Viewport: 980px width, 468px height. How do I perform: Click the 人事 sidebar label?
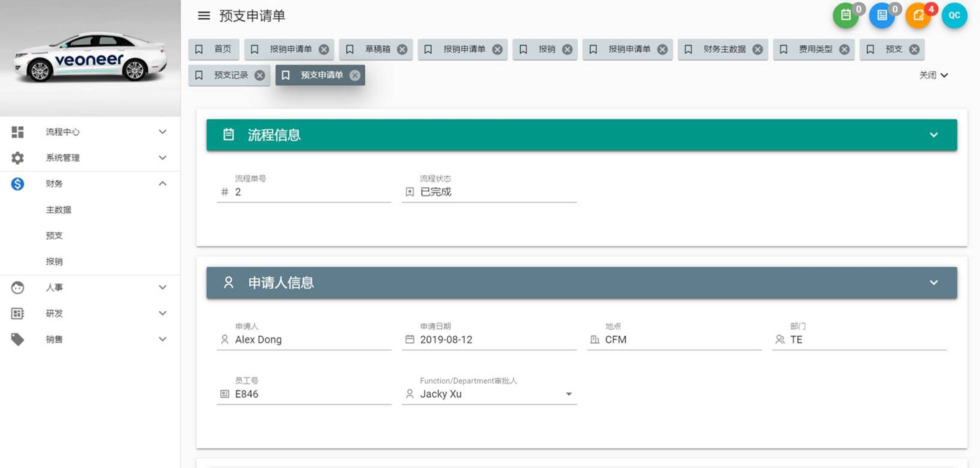(54, 287)
